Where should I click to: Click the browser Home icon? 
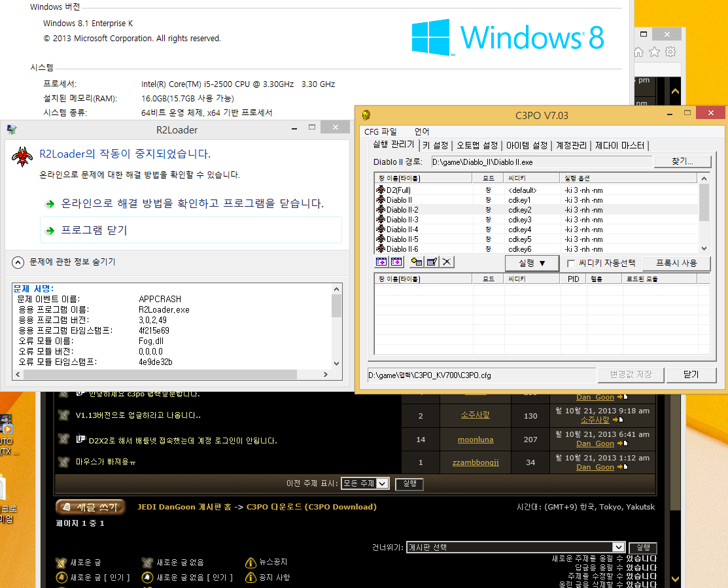[x=639, y=52]
